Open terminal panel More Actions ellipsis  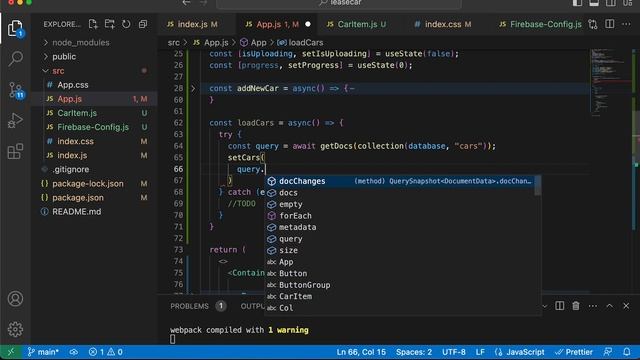(593, 306)
